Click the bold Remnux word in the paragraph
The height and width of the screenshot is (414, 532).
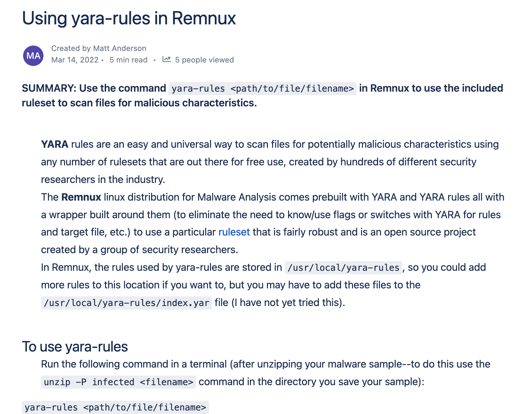point(81,197)
